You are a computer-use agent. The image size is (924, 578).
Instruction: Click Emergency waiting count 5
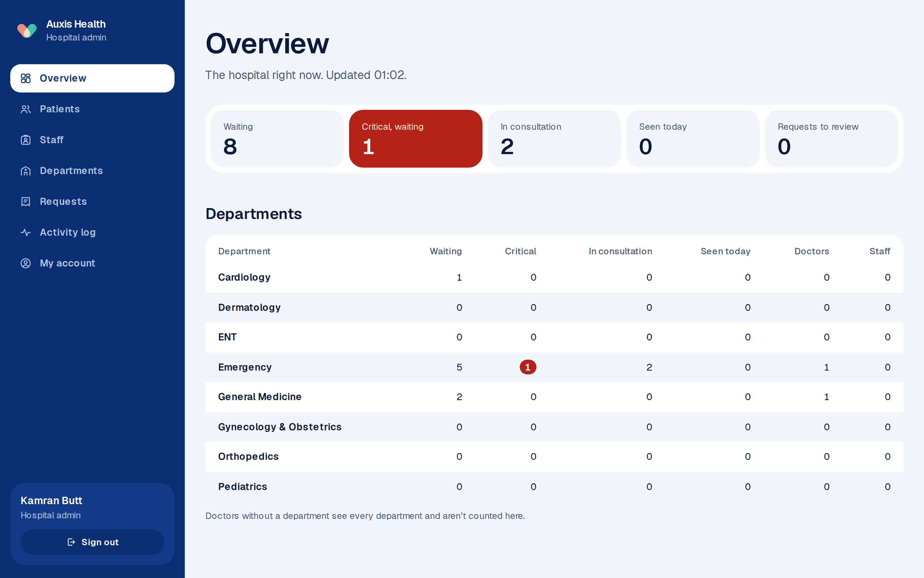click(x=459, y=367)
